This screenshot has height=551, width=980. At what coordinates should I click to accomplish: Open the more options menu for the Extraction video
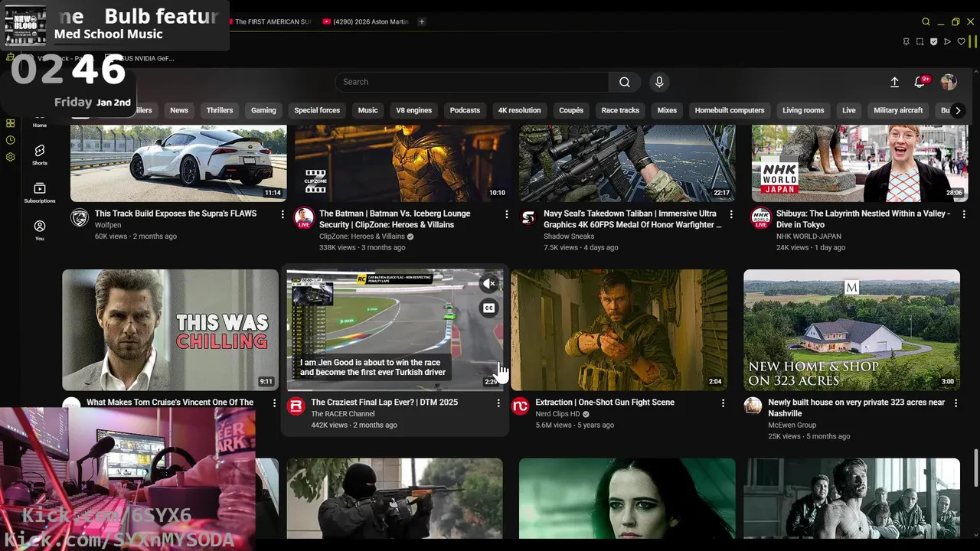pos(724,403)
